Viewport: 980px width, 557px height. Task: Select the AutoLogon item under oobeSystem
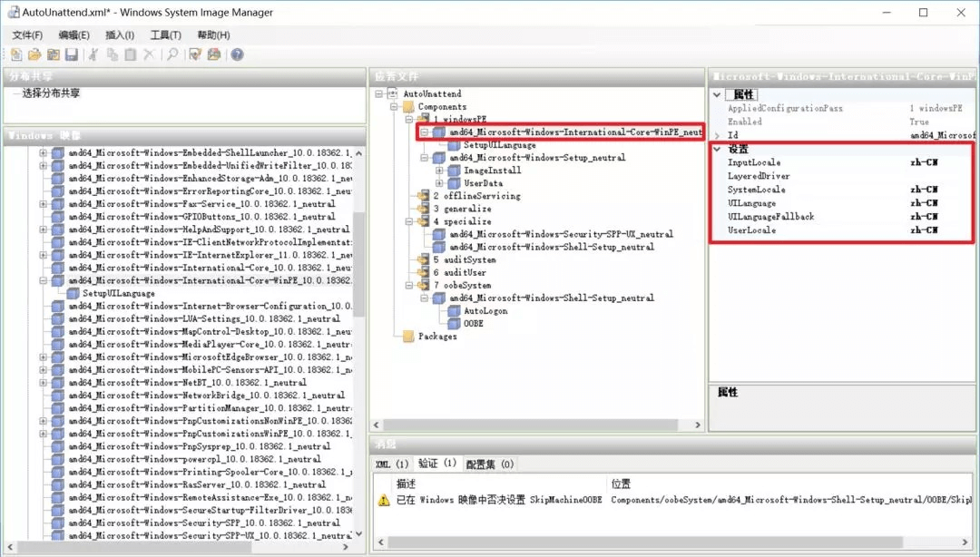click(x=485, y=310)
